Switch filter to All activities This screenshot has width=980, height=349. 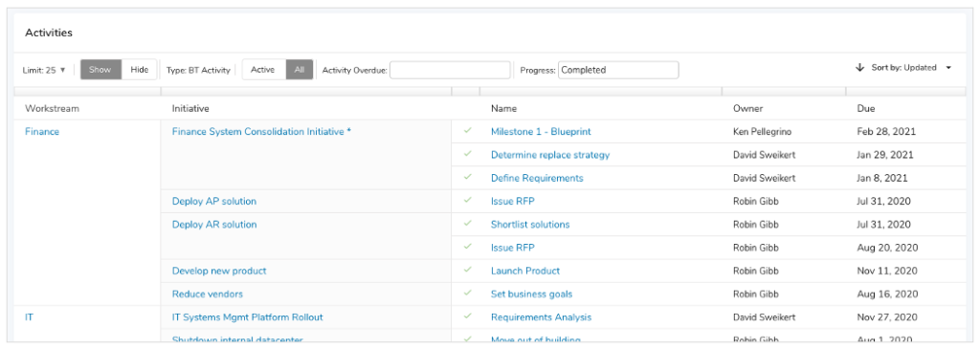[300, 70]
